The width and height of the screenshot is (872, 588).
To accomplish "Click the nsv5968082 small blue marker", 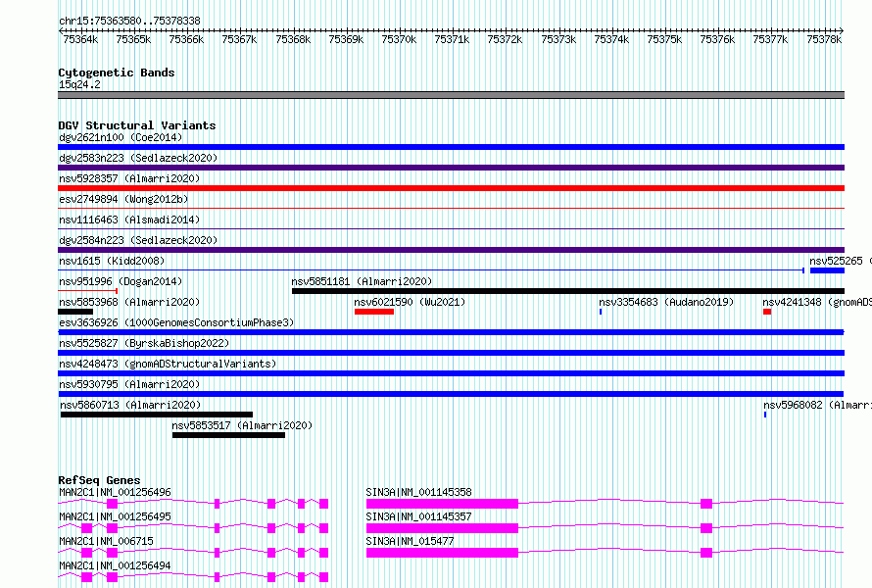I will tap(765, 415).
